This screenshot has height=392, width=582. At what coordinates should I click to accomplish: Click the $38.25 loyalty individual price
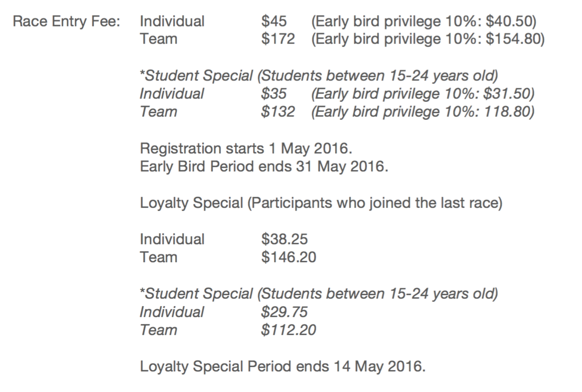(x=284, y=239)
